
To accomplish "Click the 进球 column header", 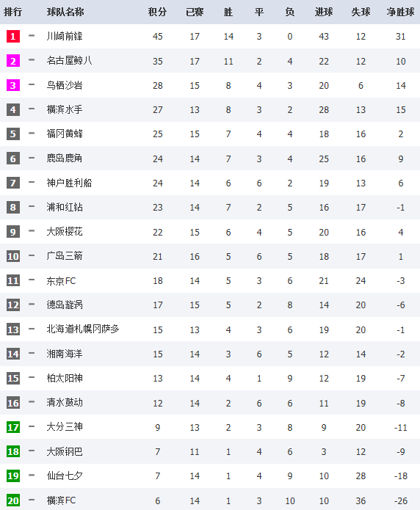I will (324, 12).
